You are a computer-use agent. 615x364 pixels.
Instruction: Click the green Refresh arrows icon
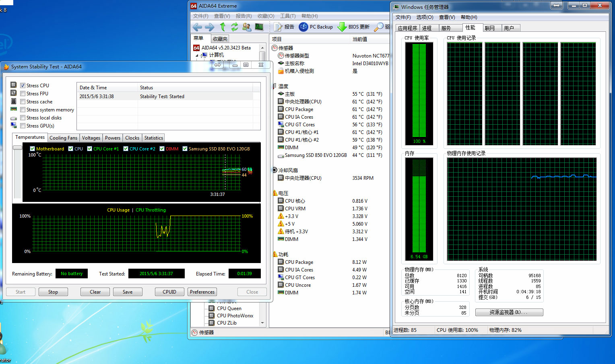235,27
